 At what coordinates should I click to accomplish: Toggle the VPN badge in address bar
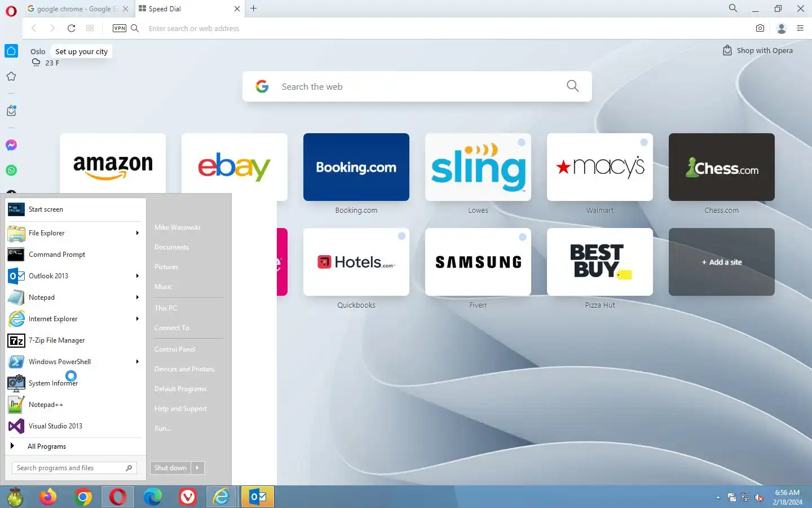(120, 28)
